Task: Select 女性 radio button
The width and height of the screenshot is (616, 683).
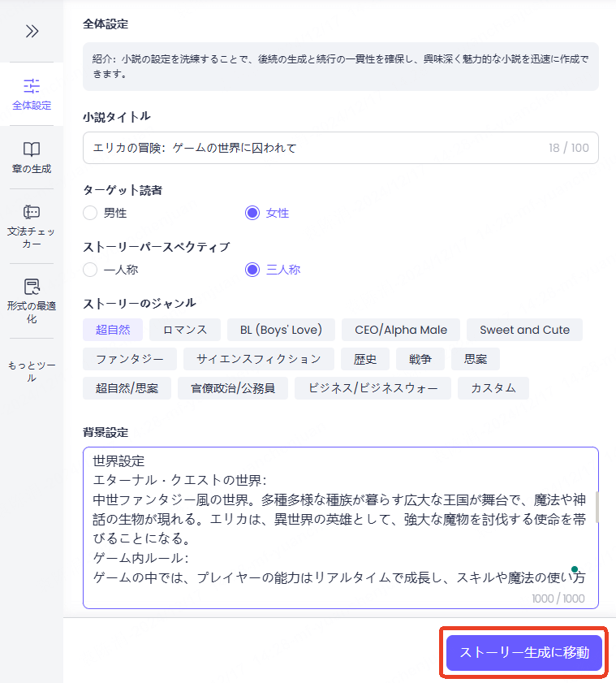Action: point(252,213)
